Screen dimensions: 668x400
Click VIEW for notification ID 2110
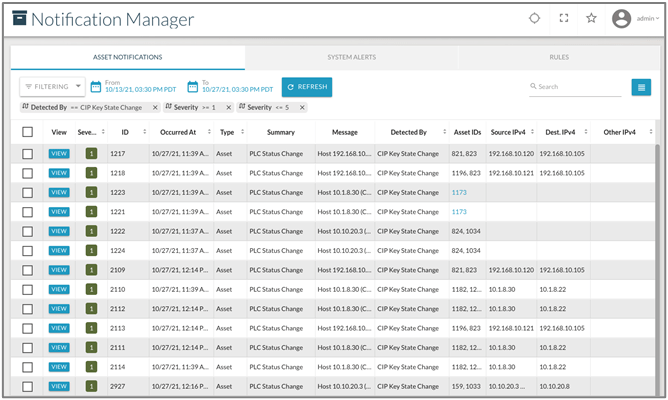(x=59, y=289)
